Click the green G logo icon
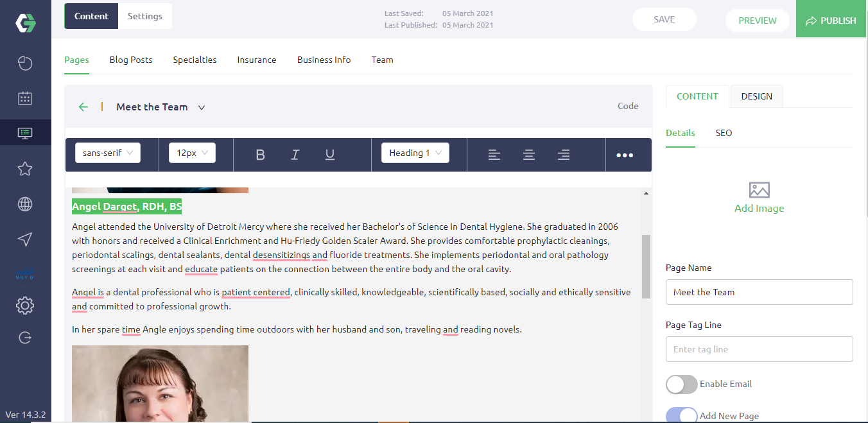This screenshot has width=868, height=423. click(x=26, y=23)
